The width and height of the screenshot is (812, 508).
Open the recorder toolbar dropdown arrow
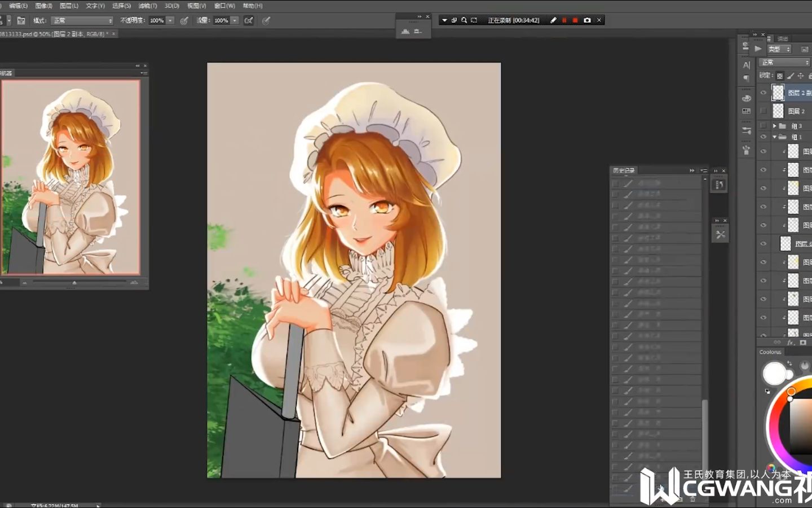444,20
